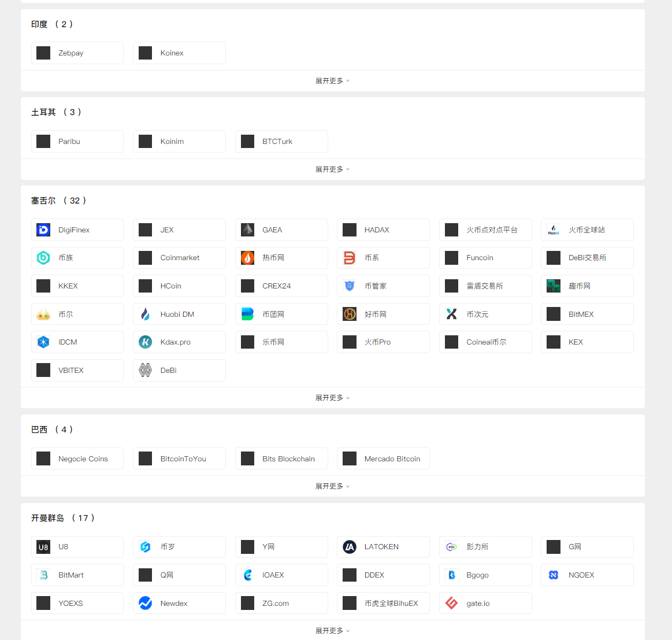Click the Bgogo B logo icon
The width and height of the screenshot is (672, 640).
[452, 575]
